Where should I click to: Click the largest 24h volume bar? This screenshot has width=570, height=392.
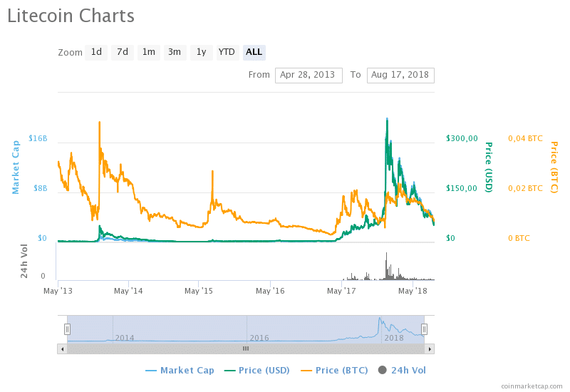tap(386, 266)
